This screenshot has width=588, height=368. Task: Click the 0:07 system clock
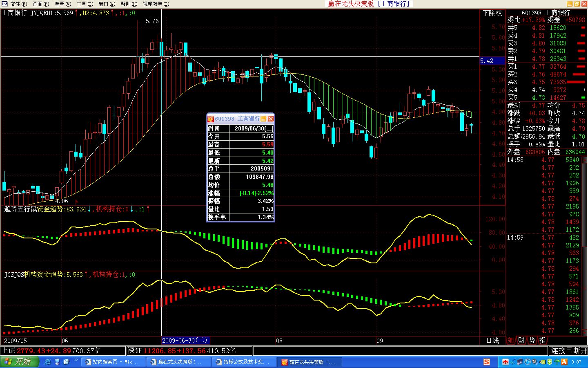576,362
